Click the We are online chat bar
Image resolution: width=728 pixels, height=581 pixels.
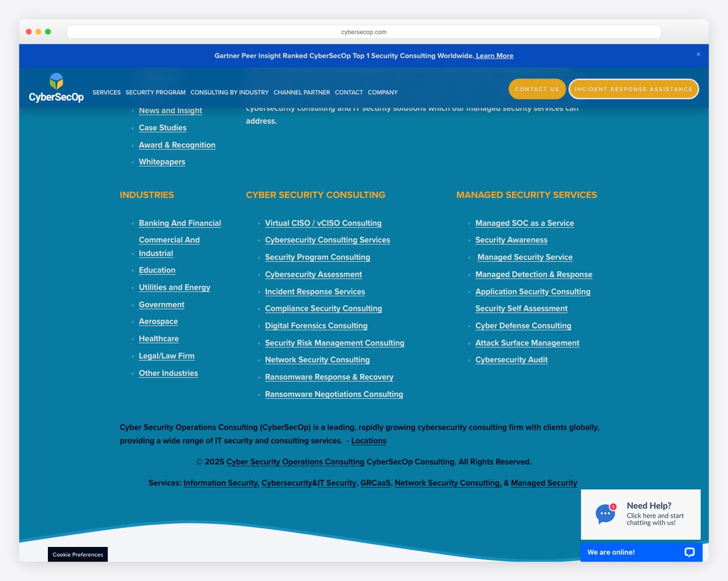(x=641, y=552)
